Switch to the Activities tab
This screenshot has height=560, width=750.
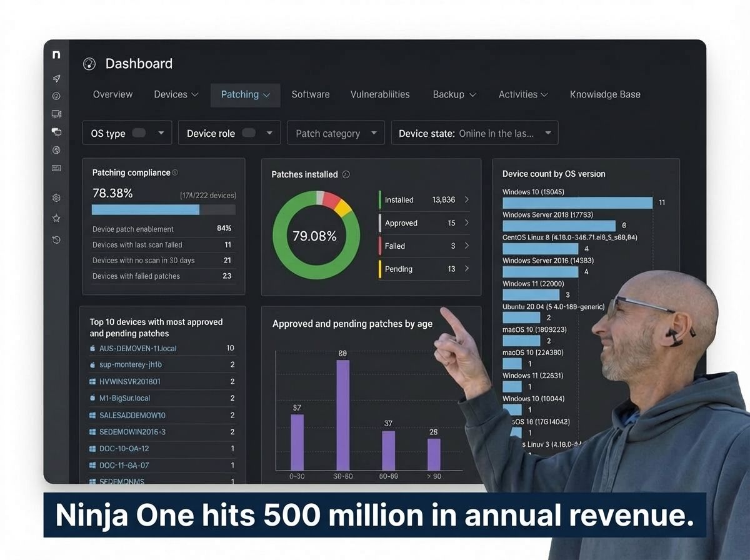[523, 94]
